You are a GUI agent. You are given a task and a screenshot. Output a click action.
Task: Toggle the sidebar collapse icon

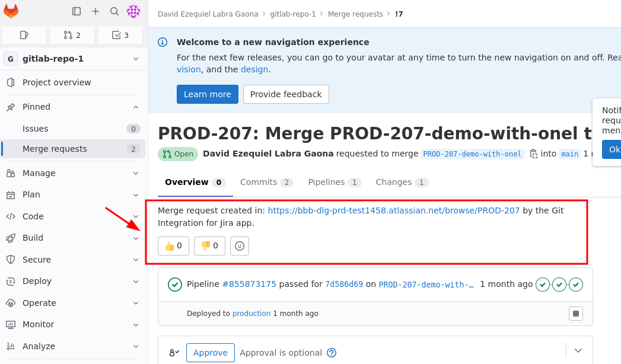pyautogui.click(x=76, y=11)
